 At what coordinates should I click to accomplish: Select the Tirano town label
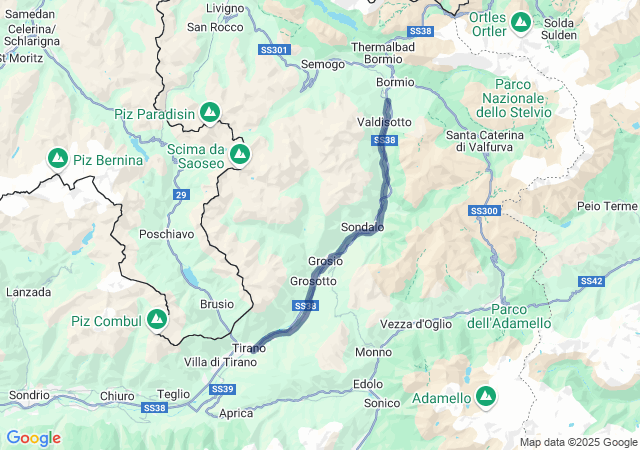click(249, 348)
